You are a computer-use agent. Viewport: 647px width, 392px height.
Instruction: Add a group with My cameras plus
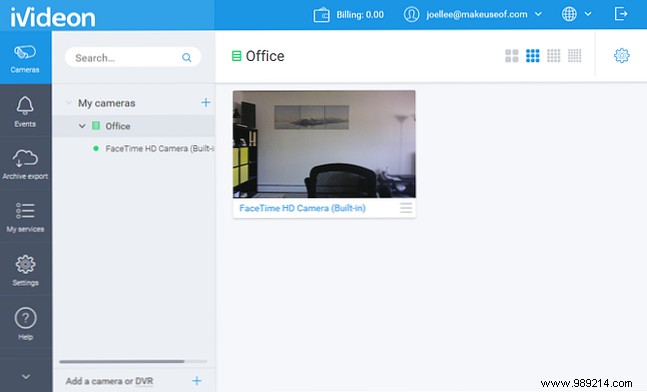coord(205,102)
